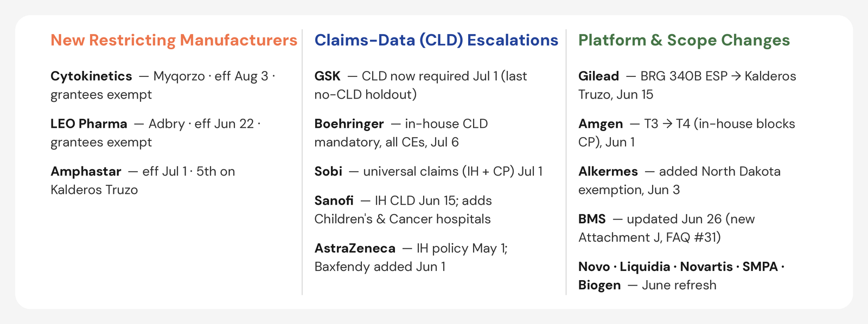Open the Boehringer entry
This screenshot has height=324, width=868.
coord(349,124)
